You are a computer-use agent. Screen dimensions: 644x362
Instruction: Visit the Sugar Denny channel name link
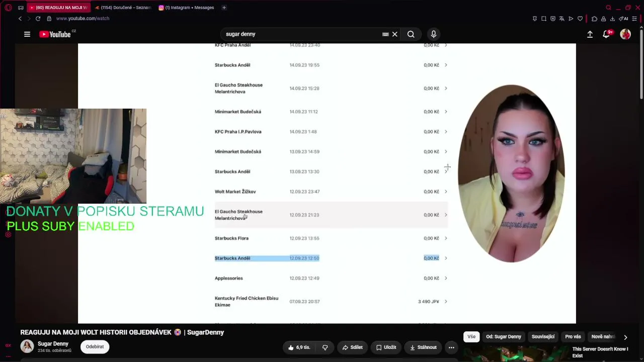(x=53, y=344)
